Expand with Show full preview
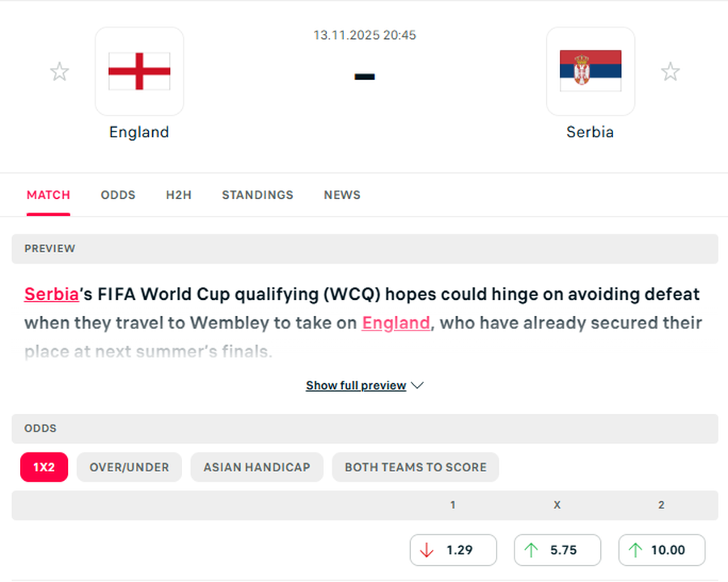 click(356, 386)
